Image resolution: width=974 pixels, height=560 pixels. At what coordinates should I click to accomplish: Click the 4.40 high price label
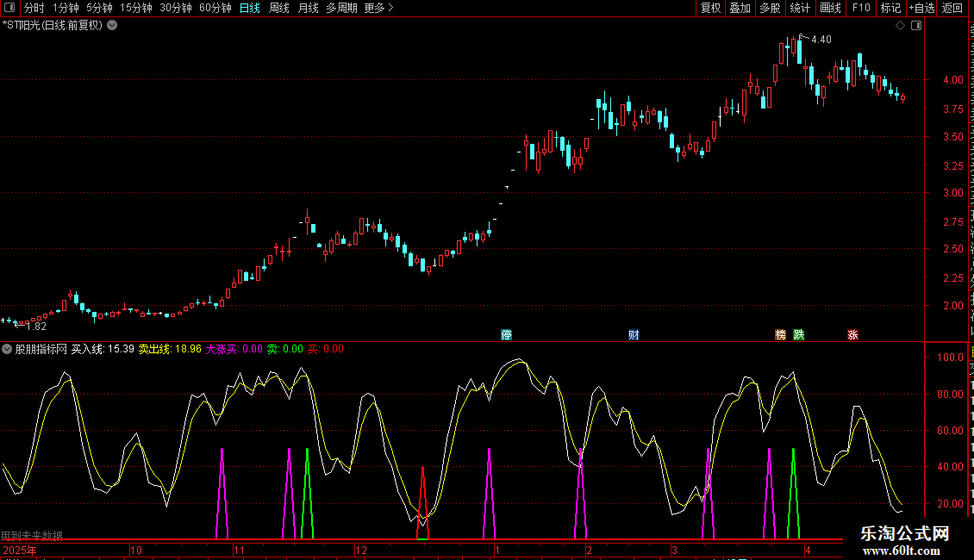821,40
